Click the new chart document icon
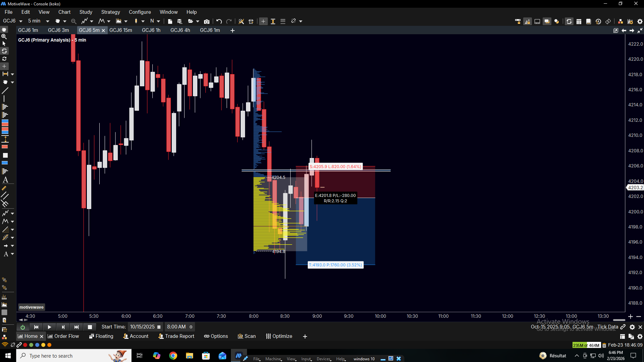644x362 pixels. point(170,21)
